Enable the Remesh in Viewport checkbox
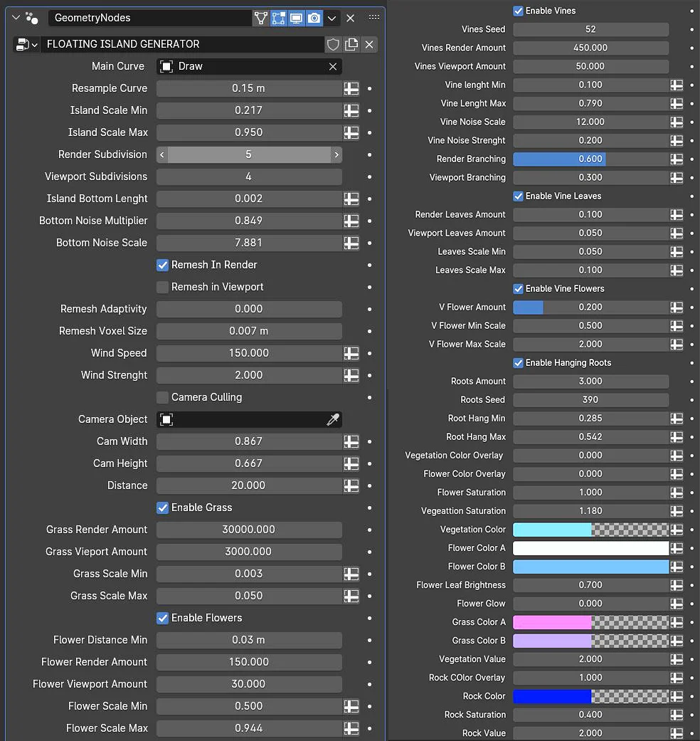 click(x=163, y=287)
